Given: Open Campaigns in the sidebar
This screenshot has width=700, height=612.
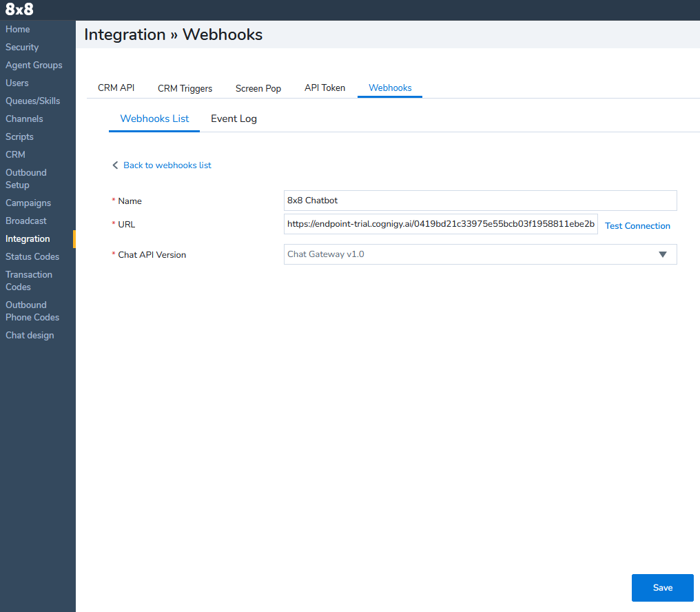Looking at the screenshot, I should (x=28, y=203).
